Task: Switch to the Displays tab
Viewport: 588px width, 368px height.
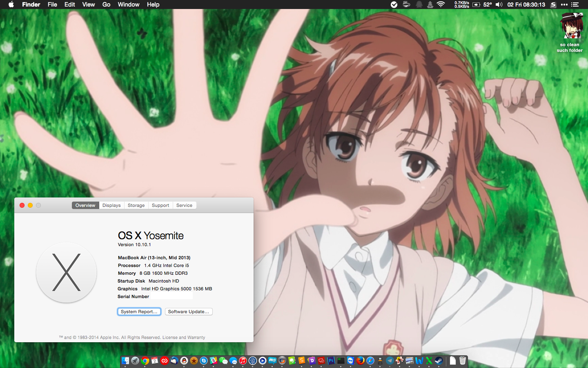Action: [111, 205]
